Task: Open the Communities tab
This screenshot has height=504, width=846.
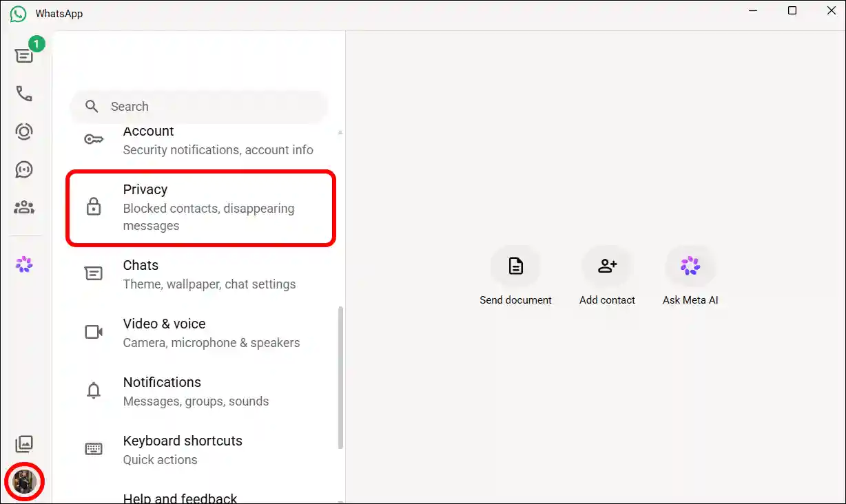Action: click(24, 207)
